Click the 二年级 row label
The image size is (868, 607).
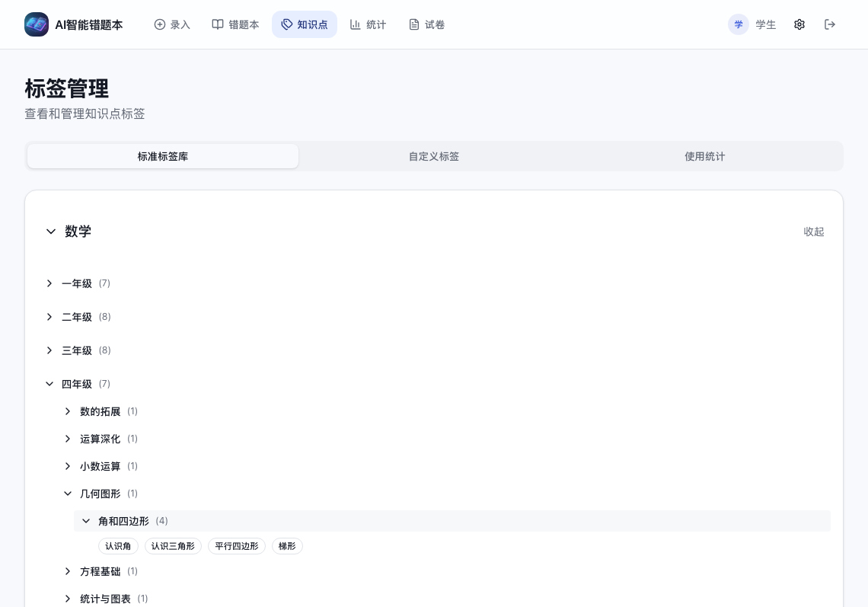pyautogui.click(x=77, y=317)
